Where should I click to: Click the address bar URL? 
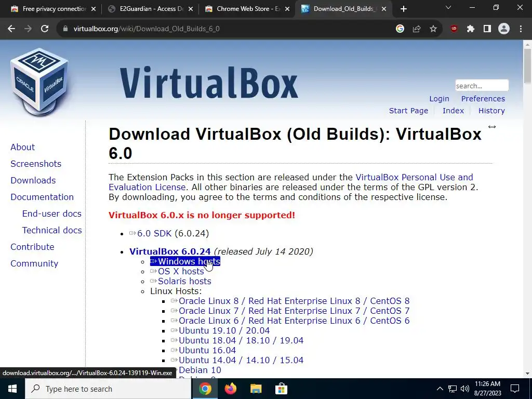pyautogui.click(x=147, y=29)
